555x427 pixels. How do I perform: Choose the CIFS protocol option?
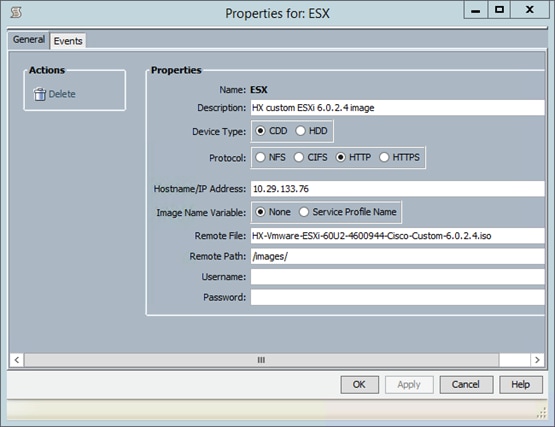coord(299,157)
